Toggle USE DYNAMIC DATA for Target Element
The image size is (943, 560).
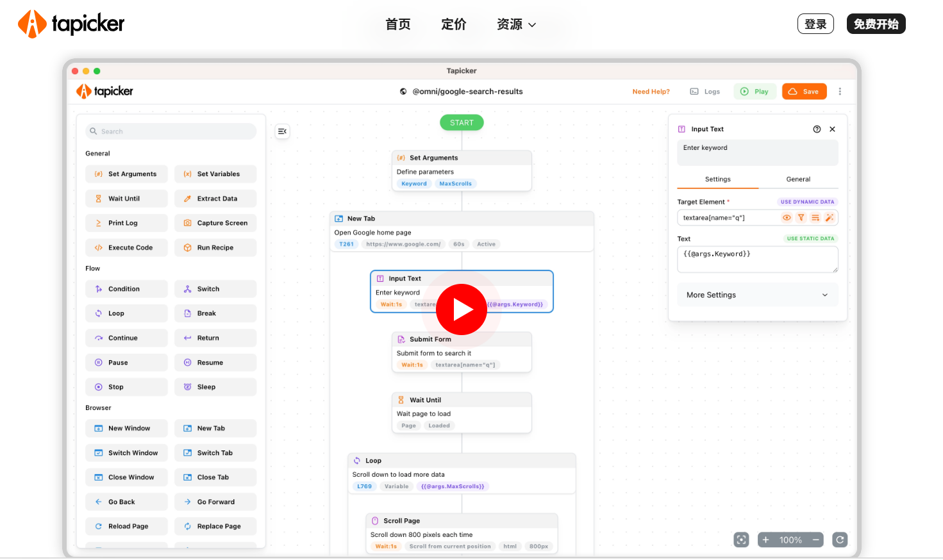pos(807,202)
